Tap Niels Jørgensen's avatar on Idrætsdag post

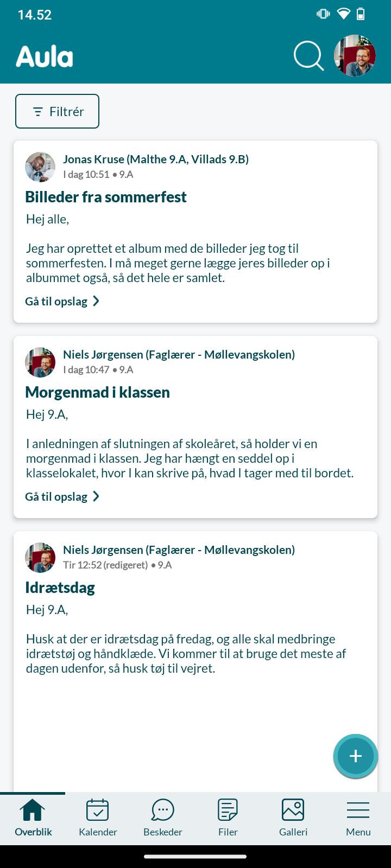pyautogui.click(x=40, y=558)
